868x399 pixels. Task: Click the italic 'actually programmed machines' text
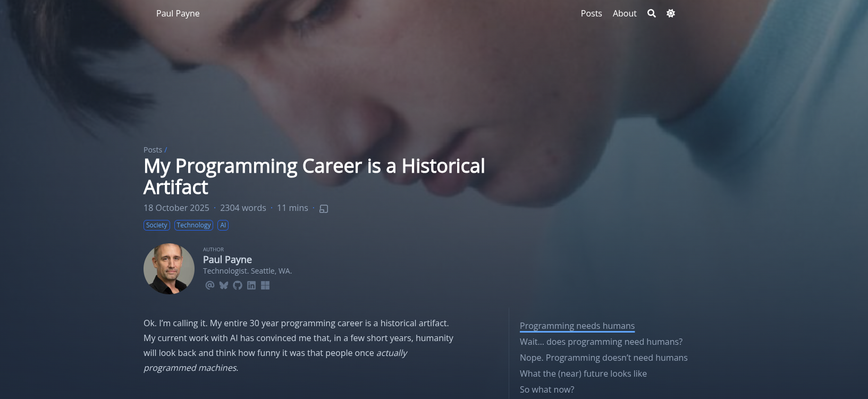tap(275, 360)
